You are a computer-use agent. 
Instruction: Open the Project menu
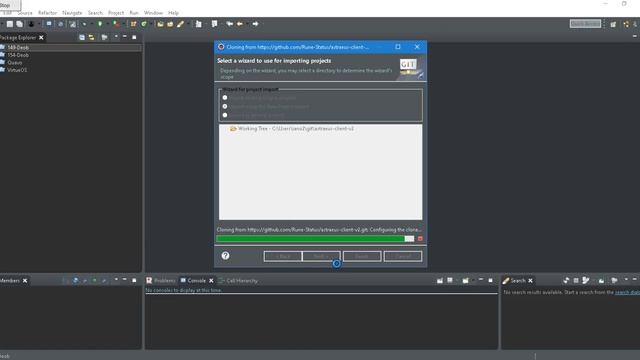pos(116,13)
